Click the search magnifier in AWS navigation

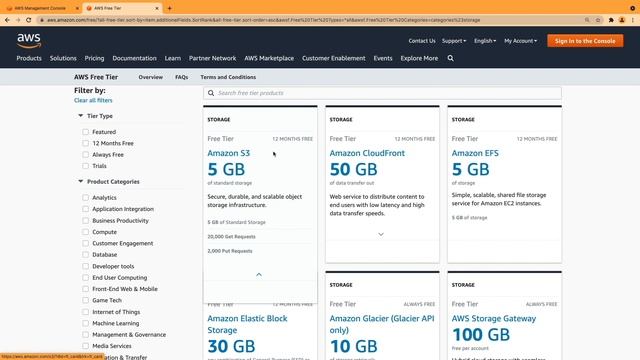(x=451, y=58)
